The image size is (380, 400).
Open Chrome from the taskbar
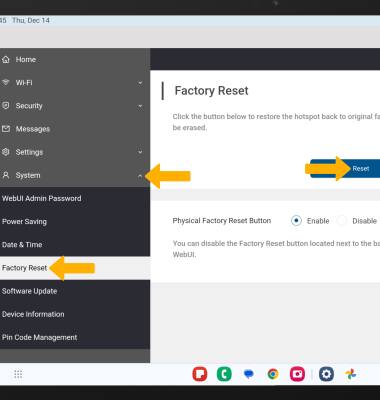[273, 374]
